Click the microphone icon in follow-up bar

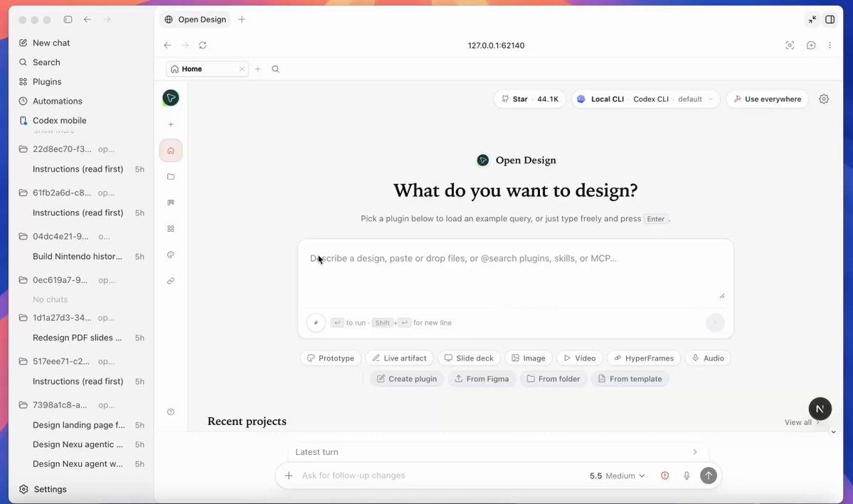click(687, 476)
